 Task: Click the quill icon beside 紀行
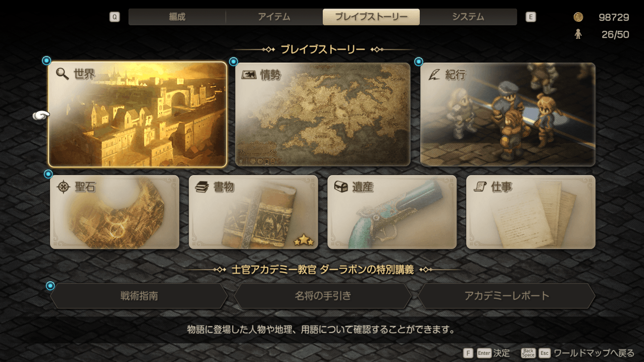pos(434,75)
